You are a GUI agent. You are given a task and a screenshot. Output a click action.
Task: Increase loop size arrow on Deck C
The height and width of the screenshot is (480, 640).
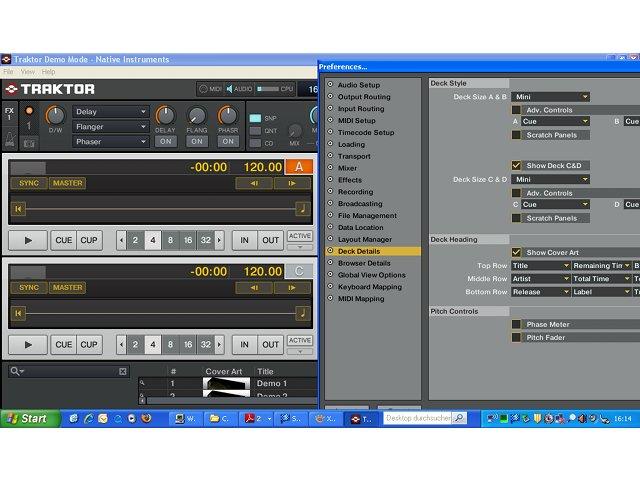pyautogui.click(x=219, y=344)
